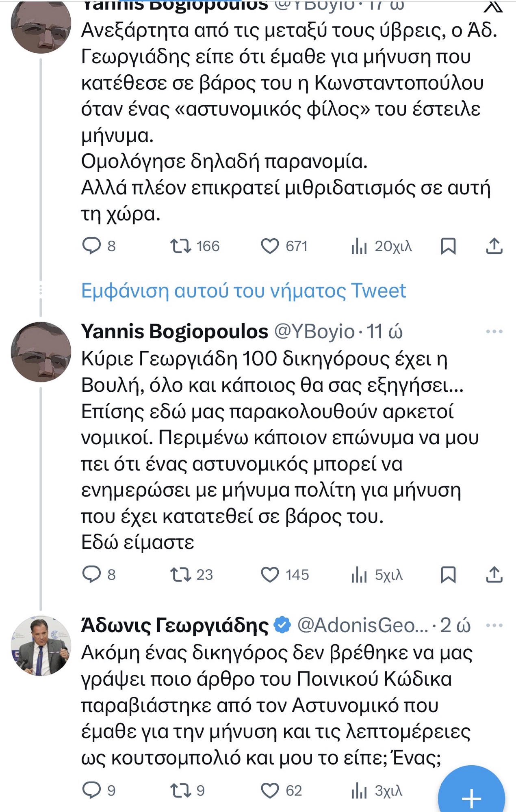Share the tweet ending with Εδώ είμαστε
Viewport: 516px width, 812px height.
pyautogui.click(x=494, y=575)
